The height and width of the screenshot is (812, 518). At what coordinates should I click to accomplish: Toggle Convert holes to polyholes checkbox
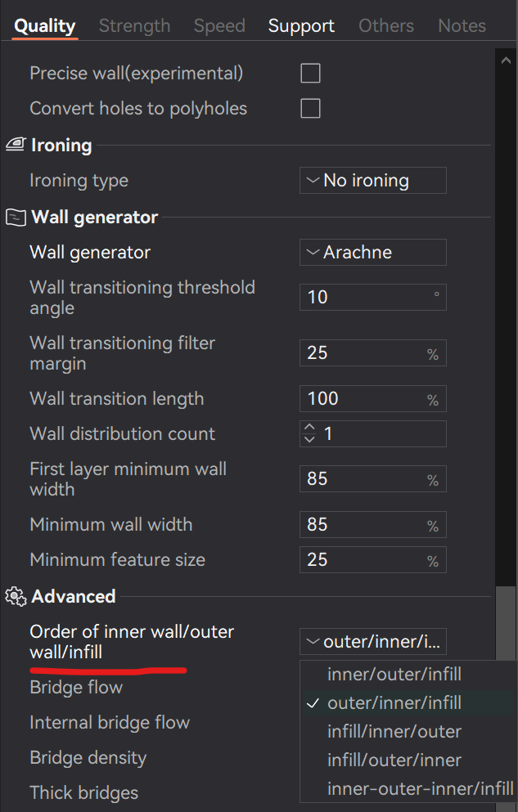[310, 109]
